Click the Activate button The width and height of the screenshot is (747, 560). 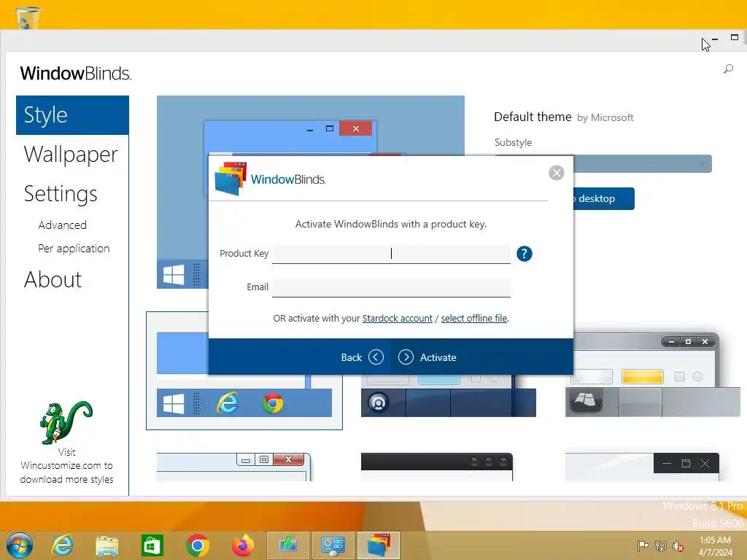(x=427, y=357)
